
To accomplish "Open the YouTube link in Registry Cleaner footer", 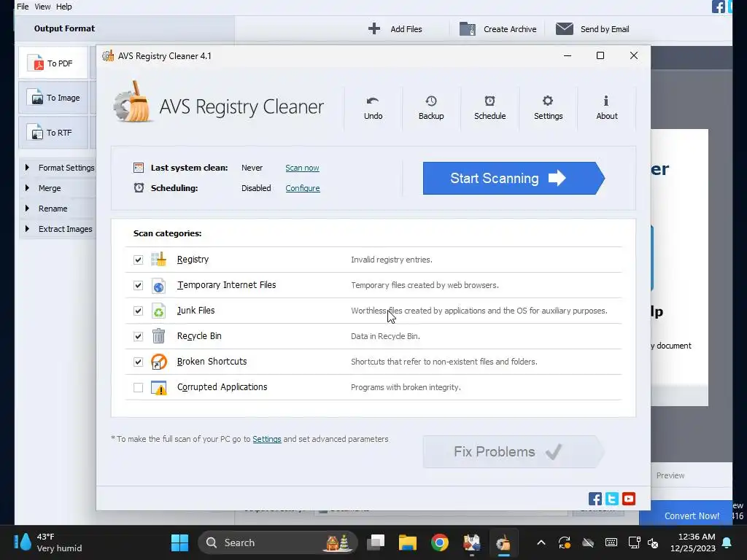I will click(x=629, y=499).
